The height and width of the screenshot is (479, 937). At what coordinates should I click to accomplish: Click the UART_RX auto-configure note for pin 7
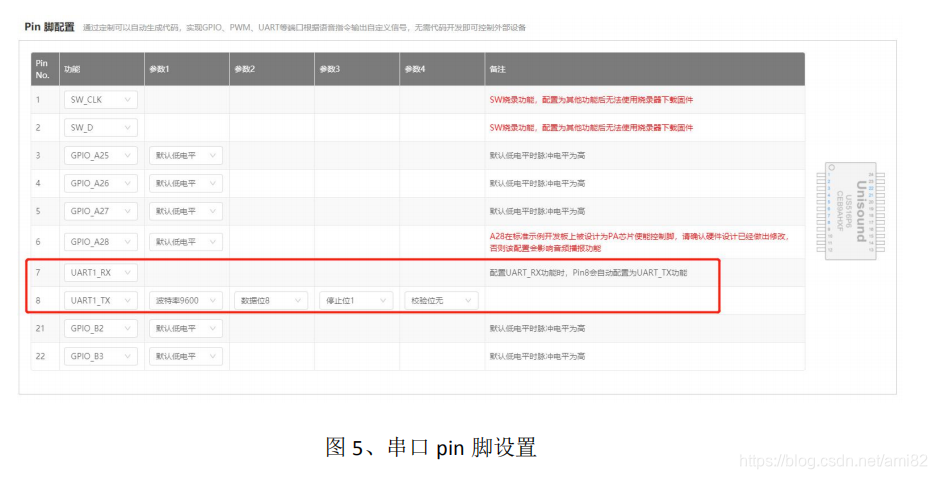coord(588,272)
